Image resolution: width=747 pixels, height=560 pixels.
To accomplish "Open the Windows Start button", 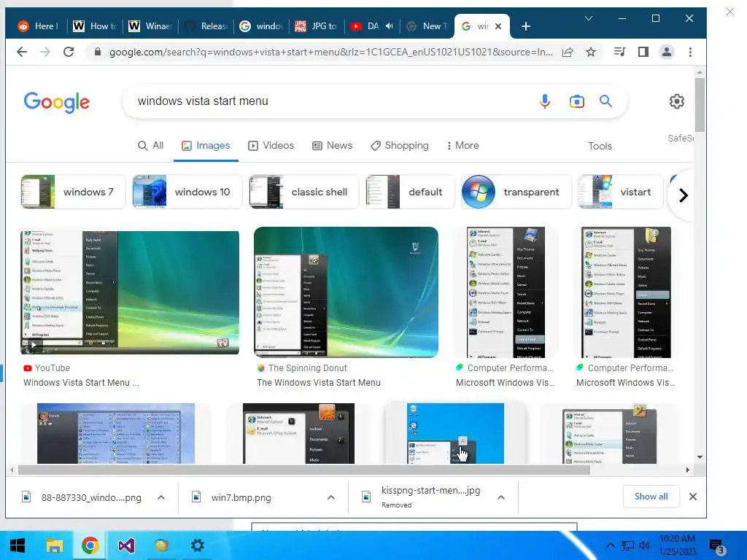I will point(18,545).
